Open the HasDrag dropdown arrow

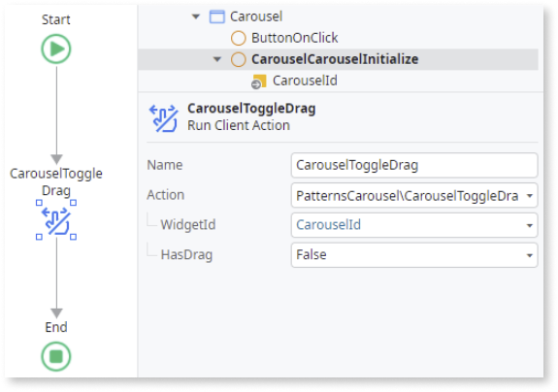click(x=530, y=255)
